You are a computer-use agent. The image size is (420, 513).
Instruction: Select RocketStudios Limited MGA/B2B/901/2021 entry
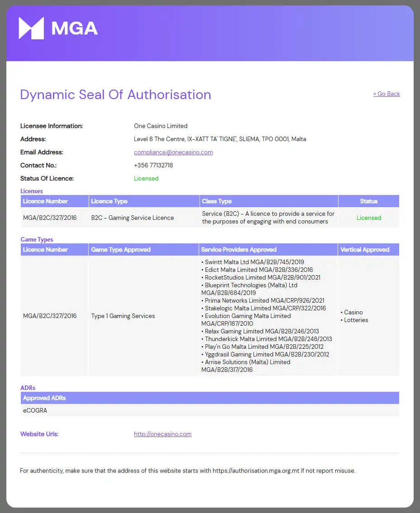[261, 277]
